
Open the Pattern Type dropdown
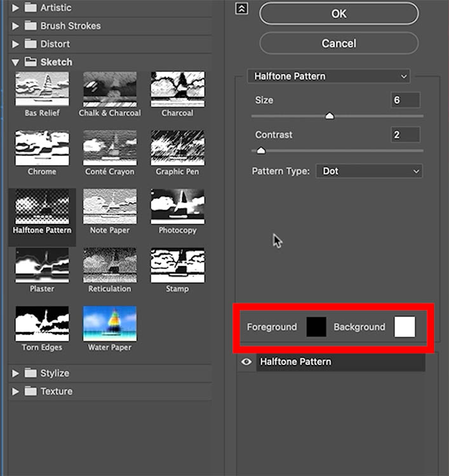pos(369,171)
